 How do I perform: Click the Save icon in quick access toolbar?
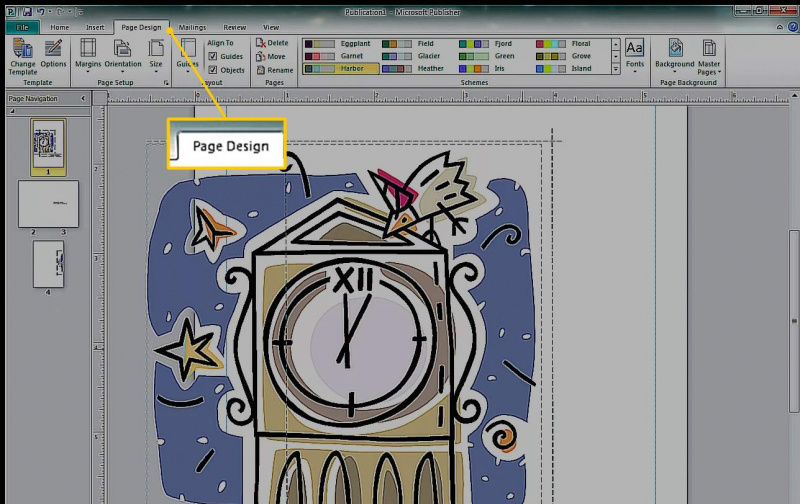pyautogui.click(x=27, y=11)
